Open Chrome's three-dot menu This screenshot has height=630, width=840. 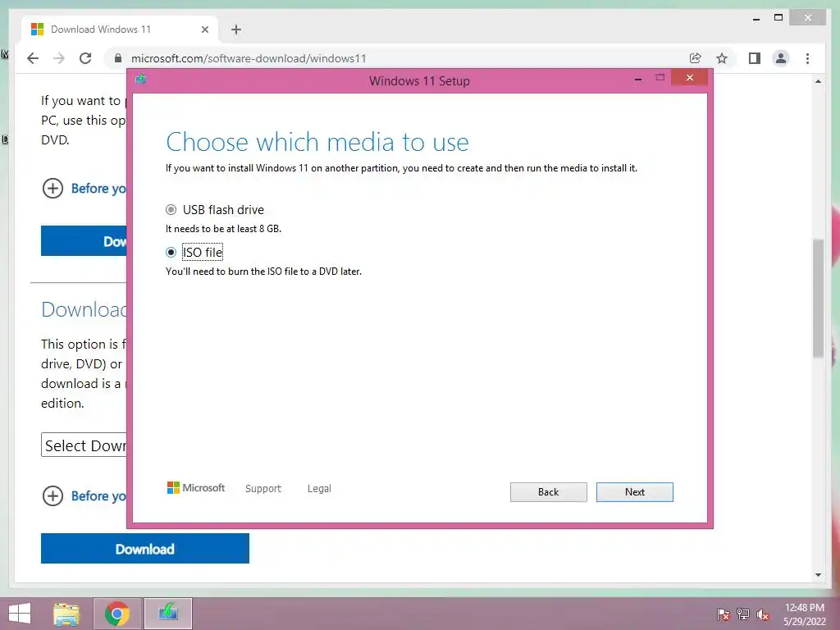coord(807,58)
